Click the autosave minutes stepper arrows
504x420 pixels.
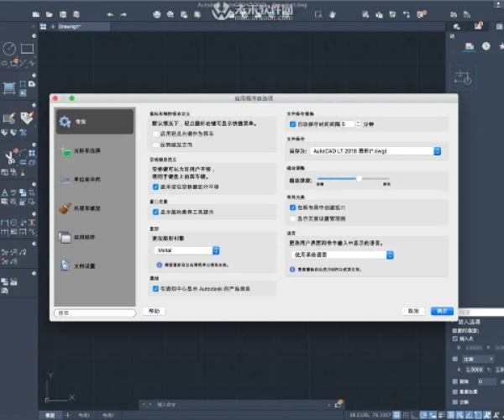pyautogui.click(x=358, y=124)
